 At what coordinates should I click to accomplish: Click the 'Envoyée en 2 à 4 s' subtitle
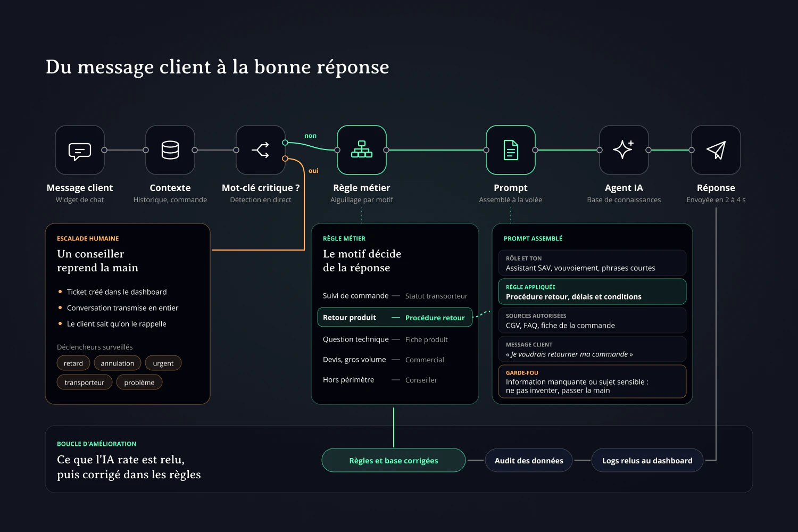pos(716,200)
